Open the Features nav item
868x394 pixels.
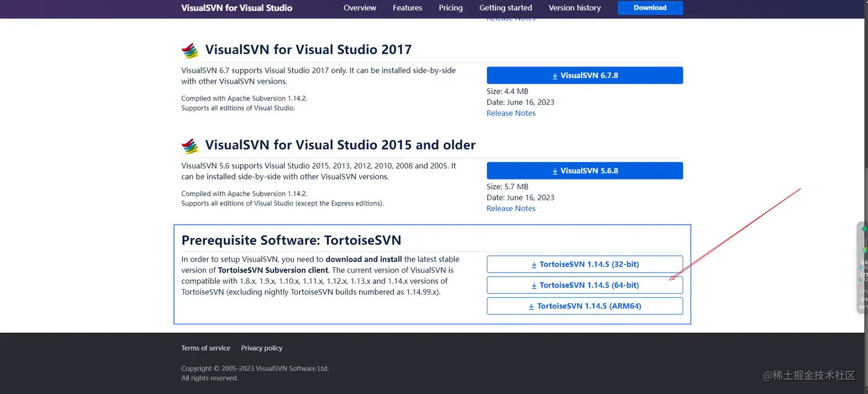[408, 8]
